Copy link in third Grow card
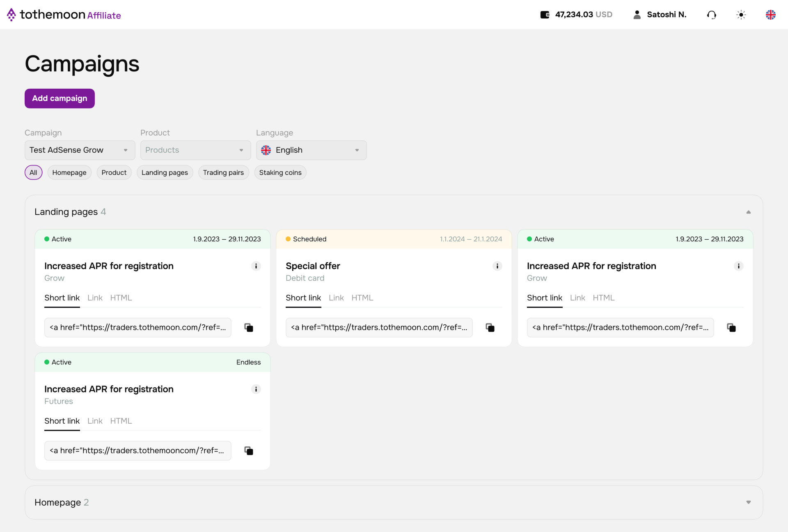The height and width of the screenshot is (532, 788). coord(731,328)
